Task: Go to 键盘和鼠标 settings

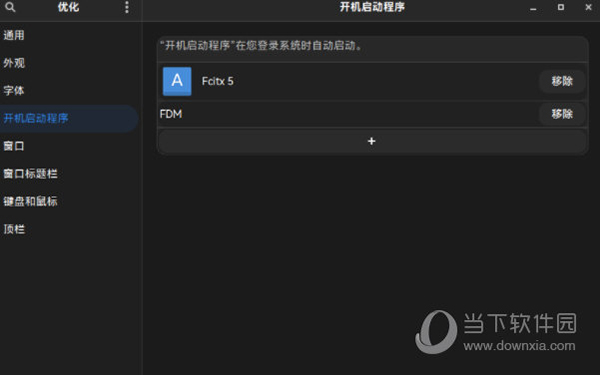Action: click(69, 201)
